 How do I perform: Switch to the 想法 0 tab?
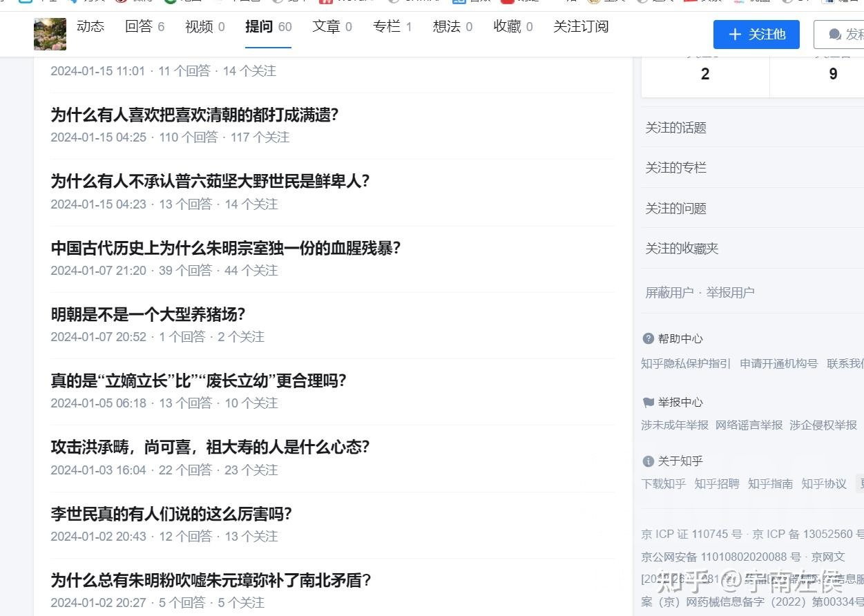(453, 26)
